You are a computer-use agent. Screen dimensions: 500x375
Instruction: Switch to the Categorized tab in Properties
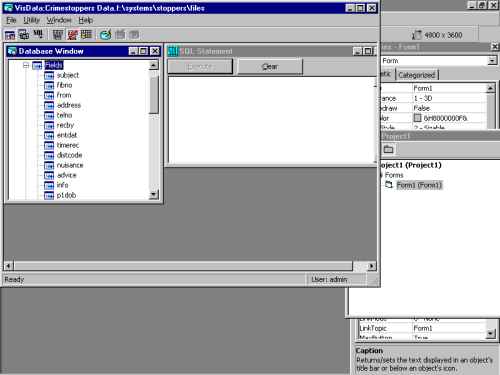[417, 75]
